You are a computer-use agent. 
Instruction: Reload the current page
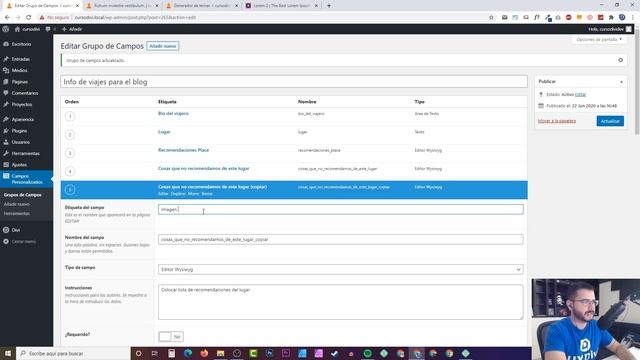pyautogui.click(x=29, y=18)
